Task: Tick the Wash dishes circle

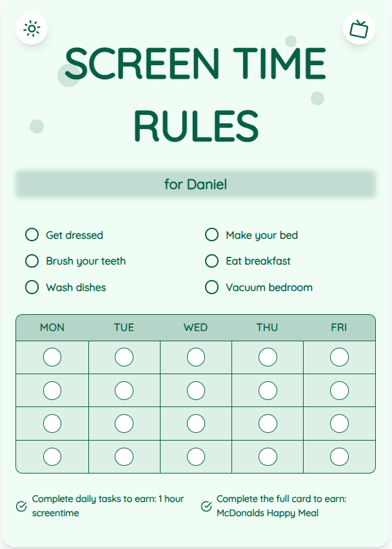Action: click(x=32, y=287)
